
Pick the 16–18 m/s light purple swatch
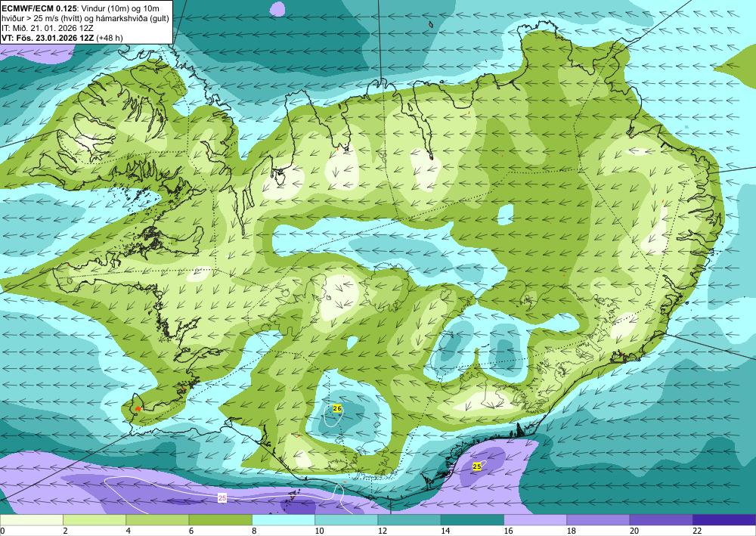coord(535,520)
